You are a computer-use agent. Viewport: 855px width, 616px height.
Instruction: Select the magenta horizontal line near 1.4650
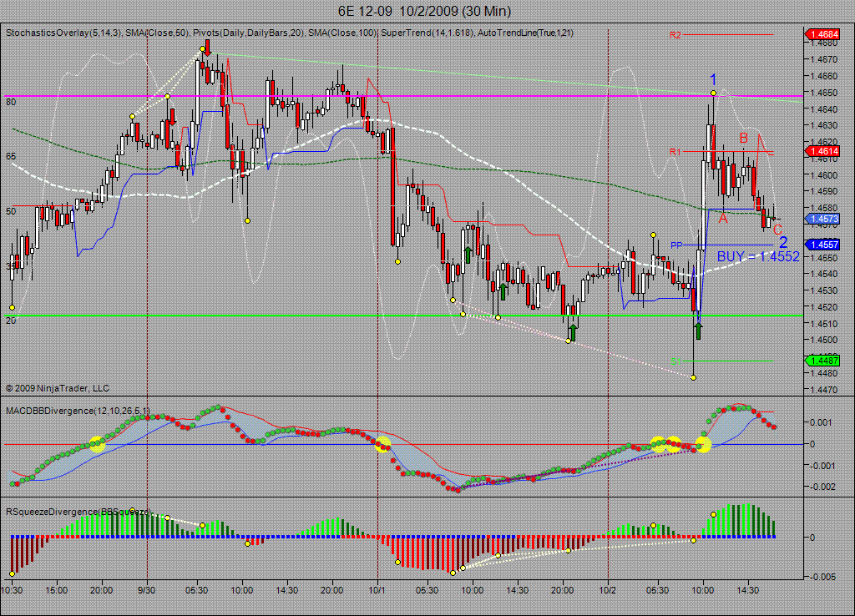(402, 96)
